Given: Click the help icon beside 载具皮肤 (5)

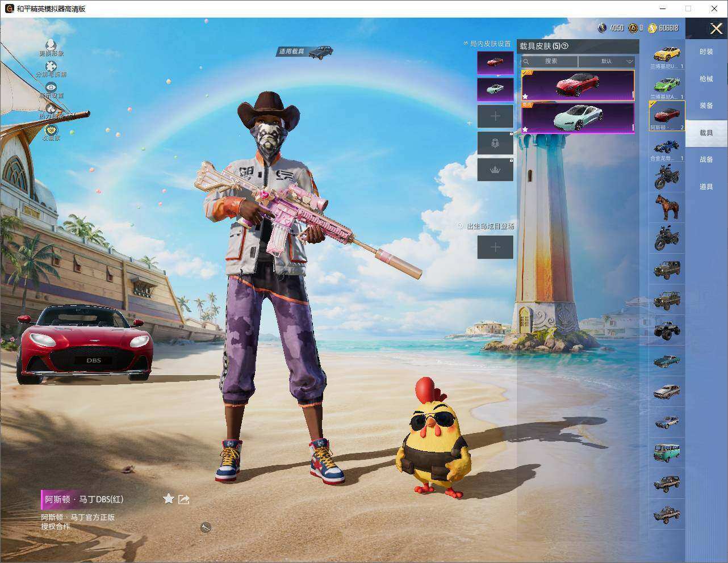Looking at the screenshot, I should [564, 46].
